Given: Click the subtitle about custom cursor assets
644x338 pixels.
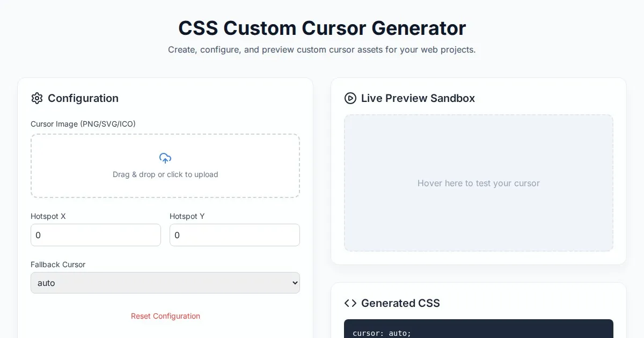Looking at the screenshot, I should coord(322,50).
